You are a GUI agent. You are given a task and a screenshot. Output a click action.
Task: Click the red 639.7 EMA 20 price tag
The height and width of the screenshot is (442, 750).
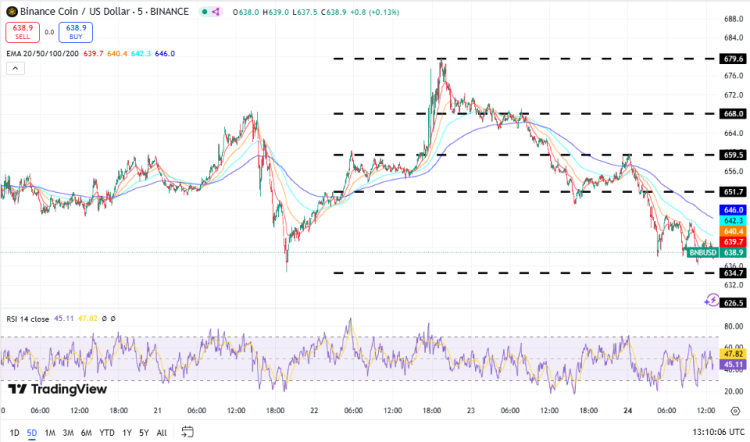[x=733, y=242]
